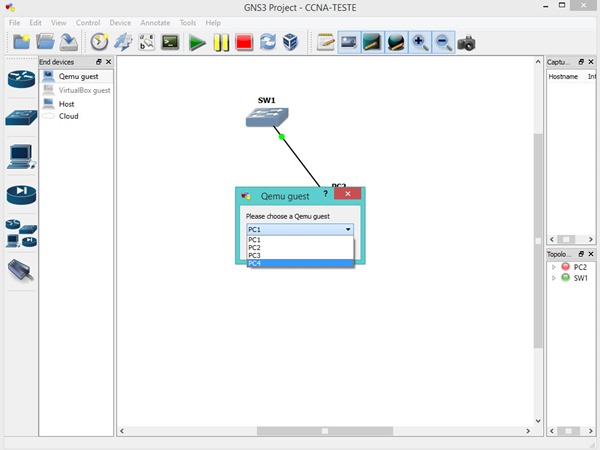Open the File menu
Screen dimensions: 600x450
point(15,23)
